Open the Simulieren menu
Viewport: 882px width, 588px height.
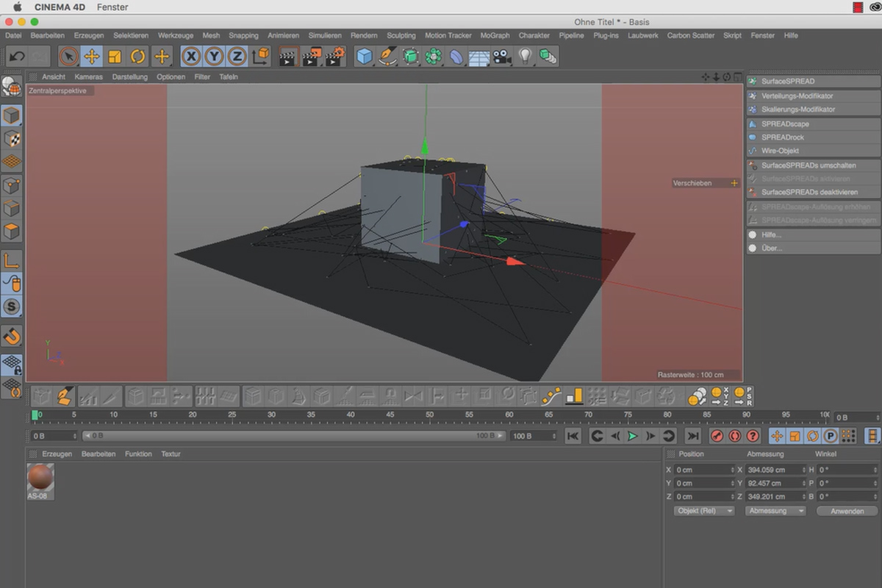tap(325, 35)
